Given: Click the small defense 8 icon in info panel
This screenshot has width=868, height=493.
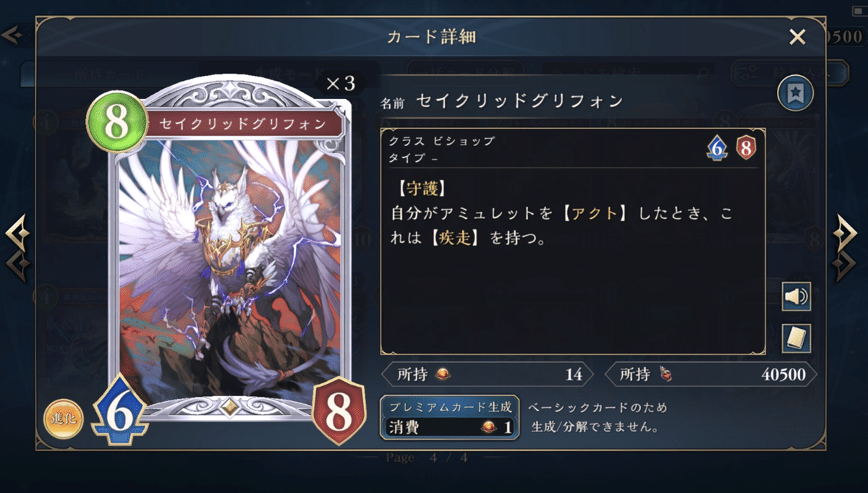Looking at the screenshot, I should click(746, 148).
